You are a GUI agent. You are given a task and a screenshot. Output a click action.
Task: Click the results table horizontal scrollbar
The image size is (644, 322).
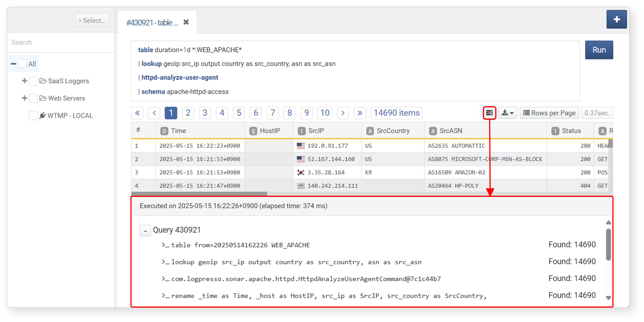(x=199, y=194)
